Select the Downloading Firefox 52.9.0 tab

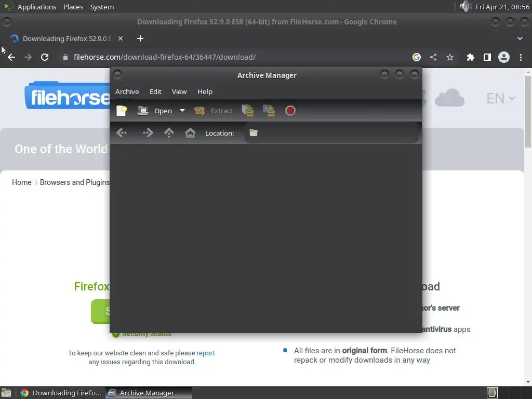click(66, 38)
